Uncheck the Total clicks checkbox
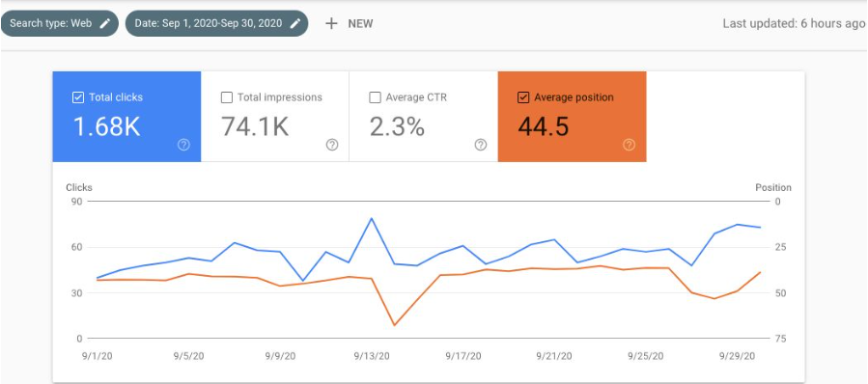 78,97
